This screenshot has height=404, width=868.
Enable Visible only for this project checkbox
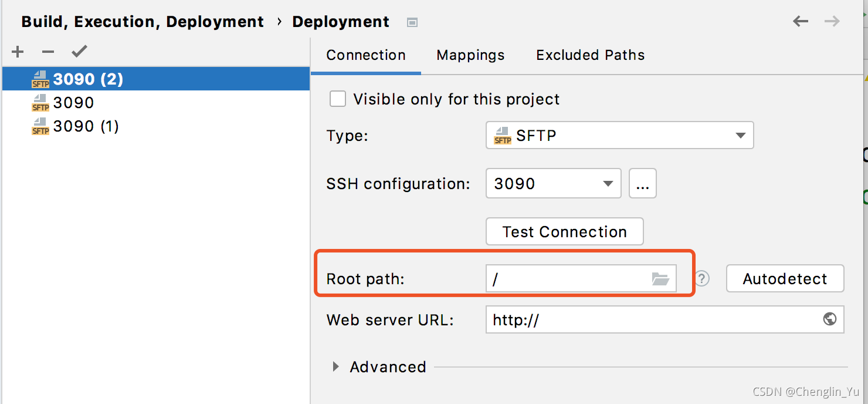click(338, 99)
